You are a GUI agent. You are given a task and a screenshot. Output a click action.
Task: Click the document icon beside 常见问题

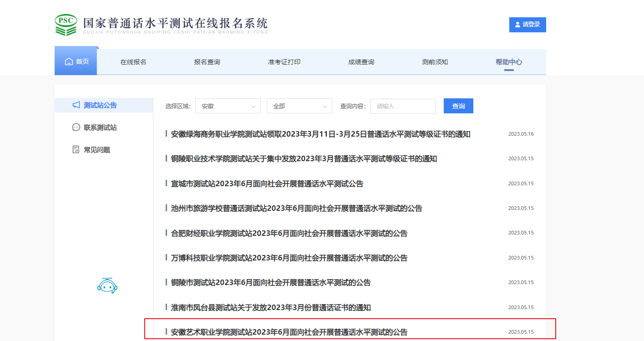[76, 150]
